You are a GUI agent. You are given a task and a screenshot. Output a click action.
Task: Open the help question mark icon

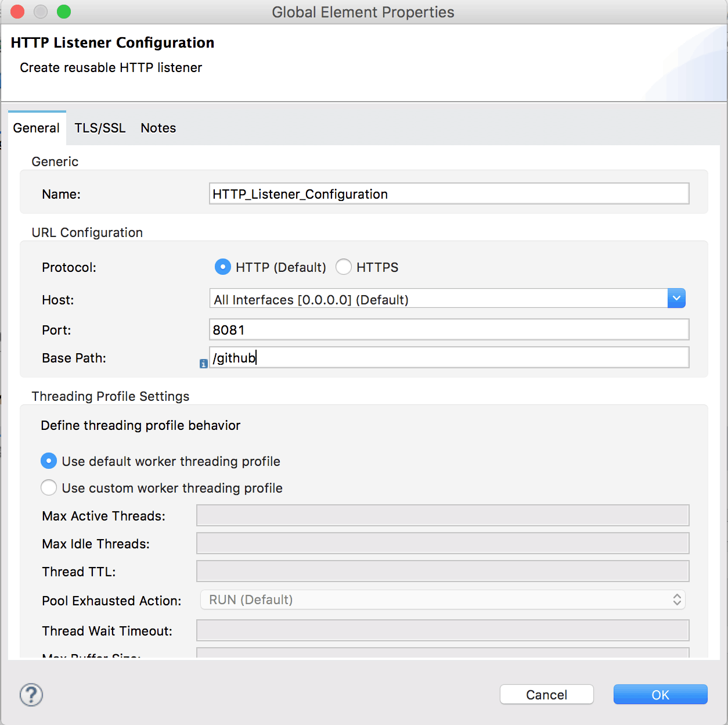pyautogui.click(x=31, y=695)
